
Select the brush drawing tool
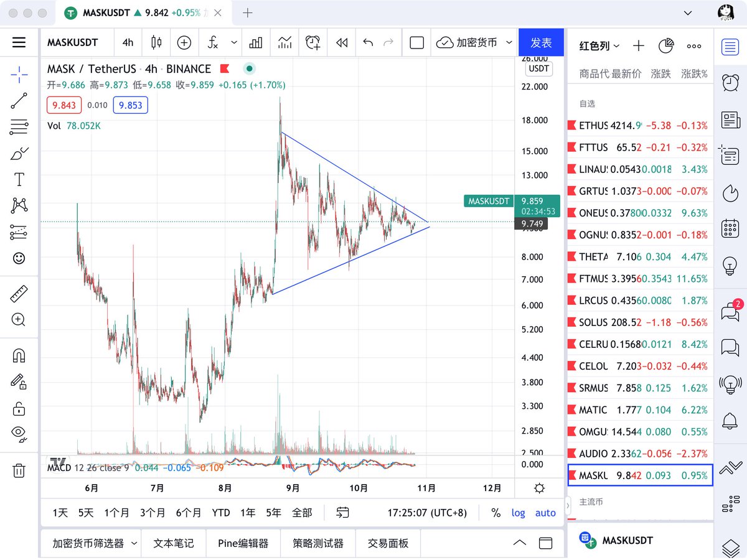(19, 154)
